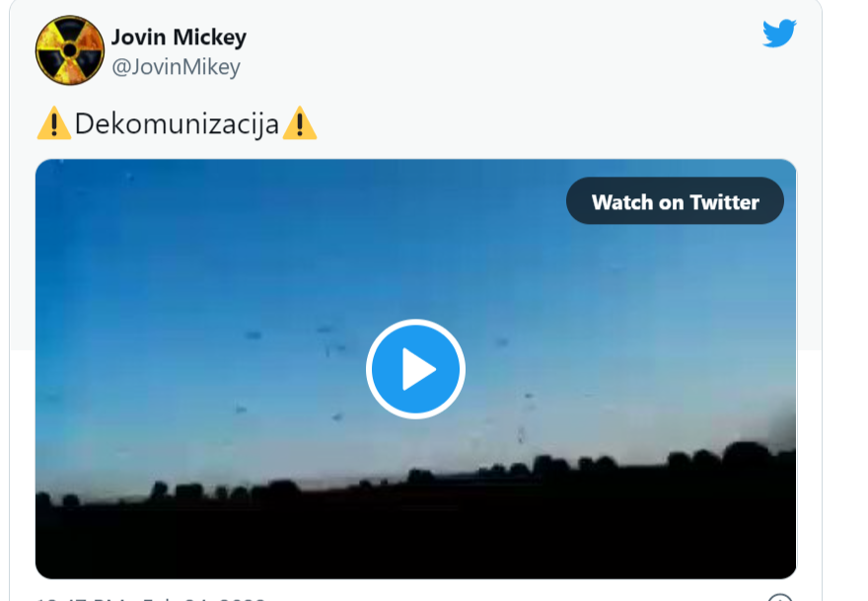Open the radioactive symbol profile avatar
The width and height of the screenshot is (868, 601).
point(70,50)
